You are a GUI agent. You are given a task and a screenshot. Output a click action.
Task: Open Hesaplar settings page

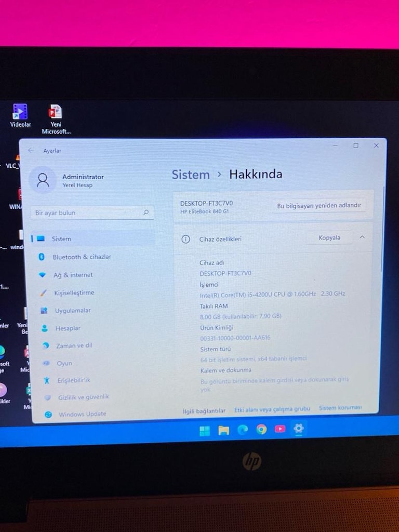tap(68, 328)
